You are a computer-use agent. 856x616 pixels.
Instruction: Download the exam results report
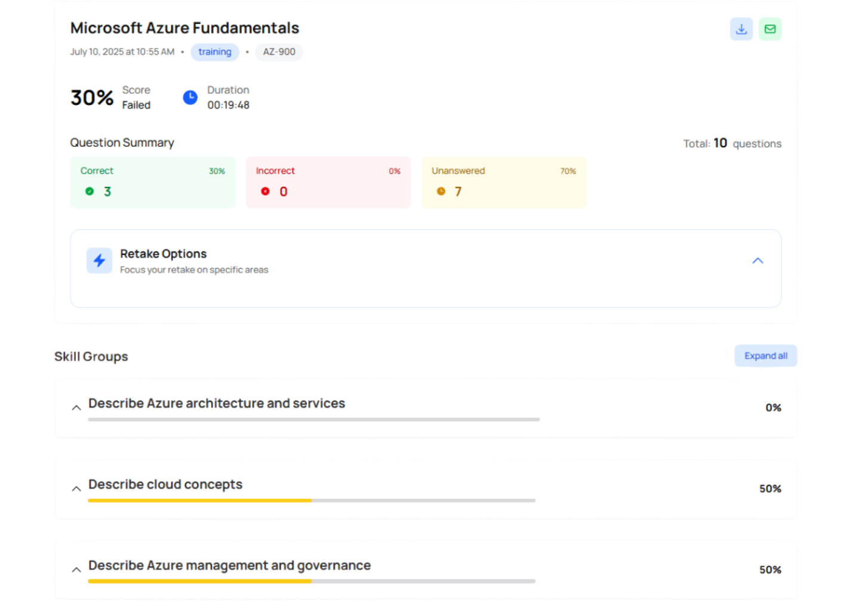click(741, 29)
